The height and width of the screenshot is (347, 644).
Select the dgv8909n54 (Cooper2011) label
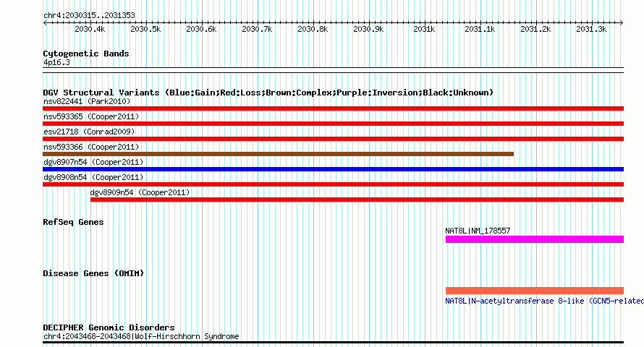[x=140, y=192]
